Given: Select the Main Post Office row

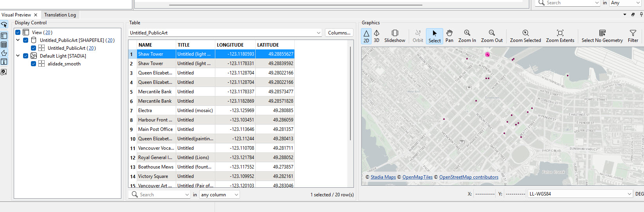Looking at the screenshot, I should point(211,129).
